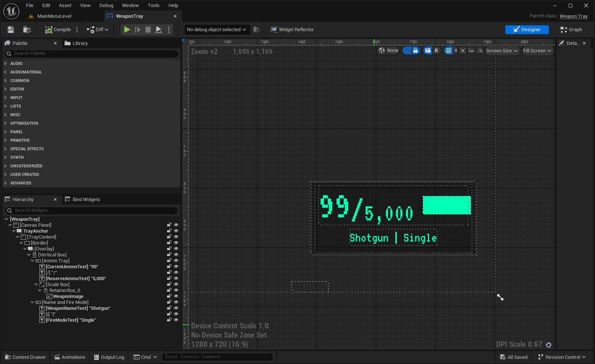Viewport: 595px width, 364px height.
Task: Open play options three-dot menu
Action: (x=169, y=30)
